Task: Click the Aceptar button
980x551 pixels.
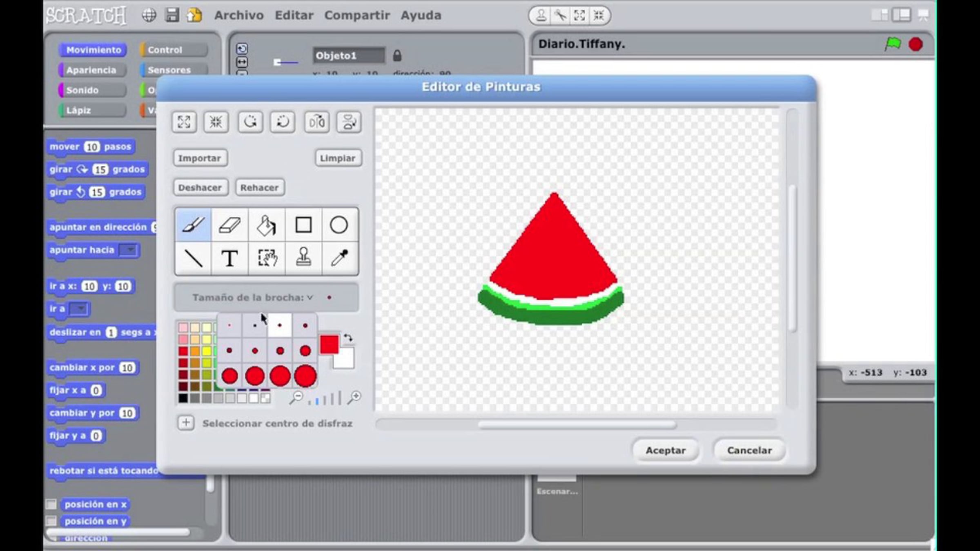Action: (x=665, y=450)
